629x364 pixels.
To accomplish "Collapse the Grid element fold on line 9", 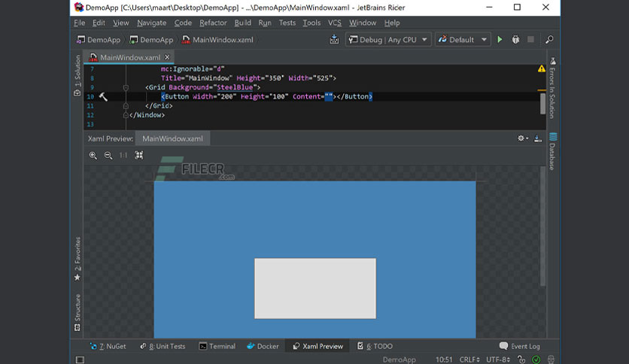I will (126, 87).
